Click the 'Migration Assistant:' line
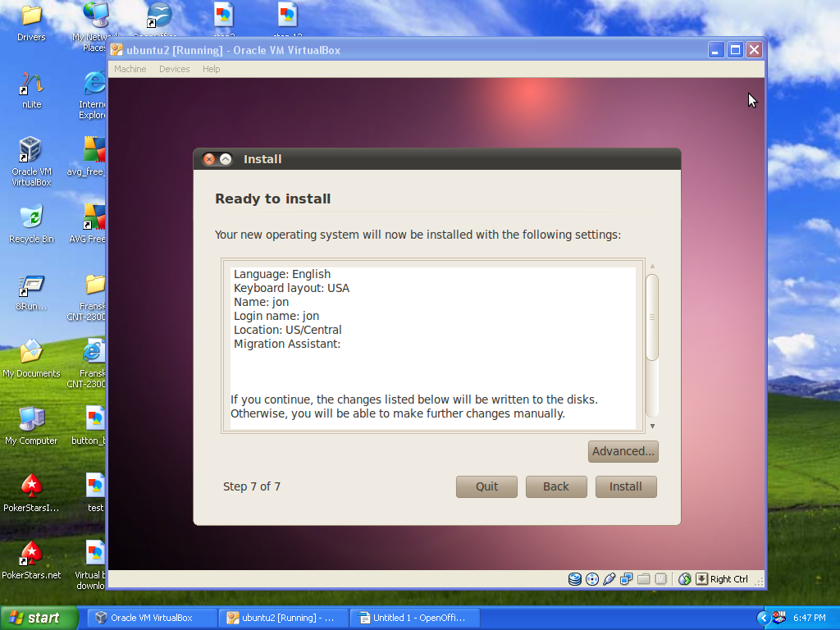The width and height of the screenshot is (840, 630). click(287, 344)
